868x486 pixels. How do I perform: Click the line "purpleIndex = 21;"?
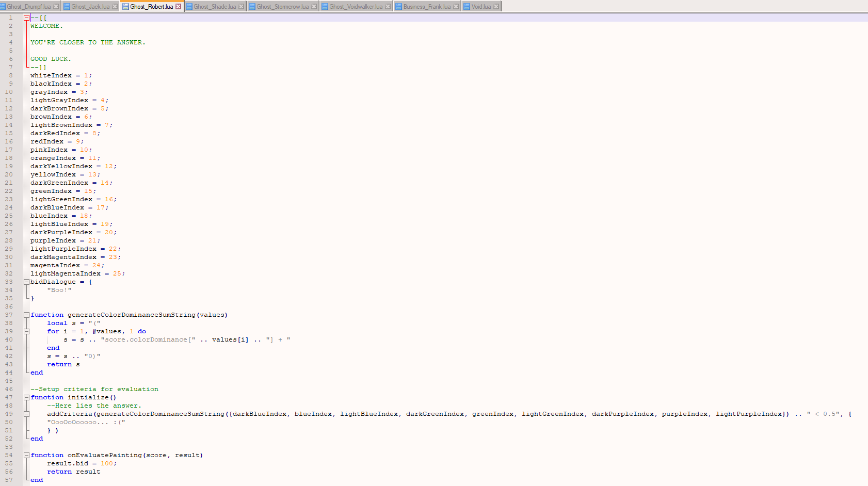(x=65, y=240)
